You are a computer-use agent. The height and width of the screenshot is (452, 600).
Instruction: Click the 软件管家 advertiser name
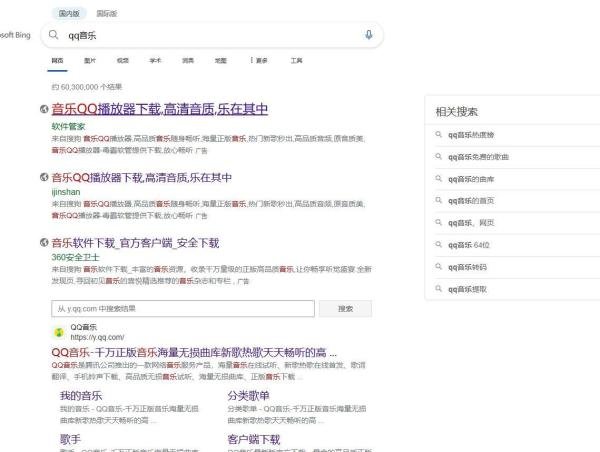[x=68, y=127]
